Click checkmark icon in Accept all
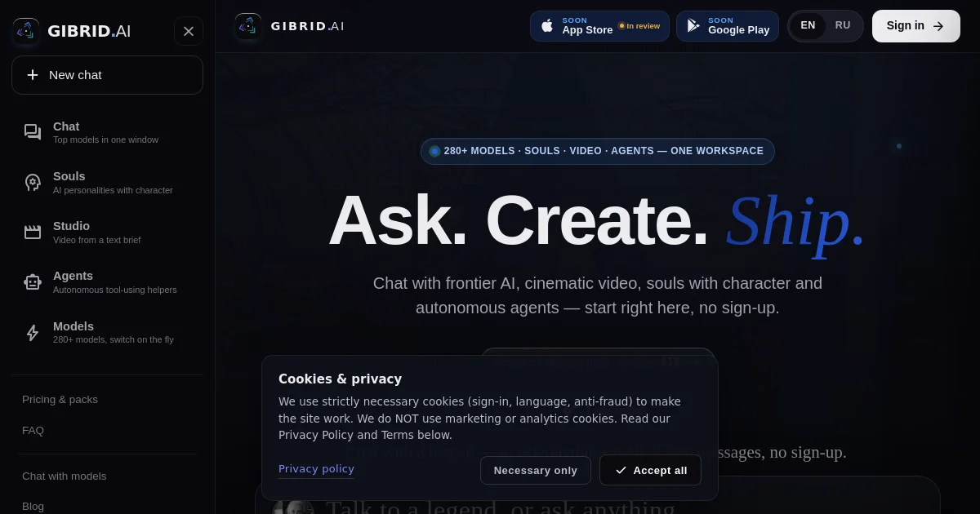The image size is (980, 514). [x=621, y=471]
